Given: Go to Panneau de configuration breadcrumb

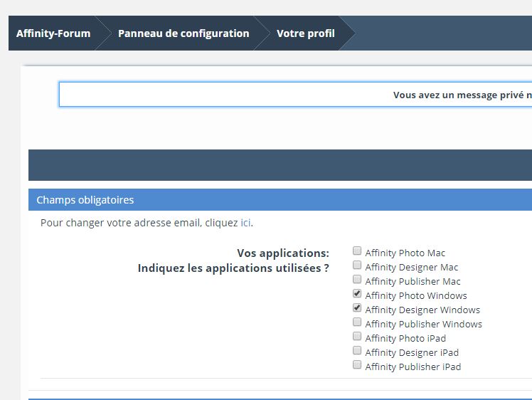Looking at the screenshot, I should (183, 33).
